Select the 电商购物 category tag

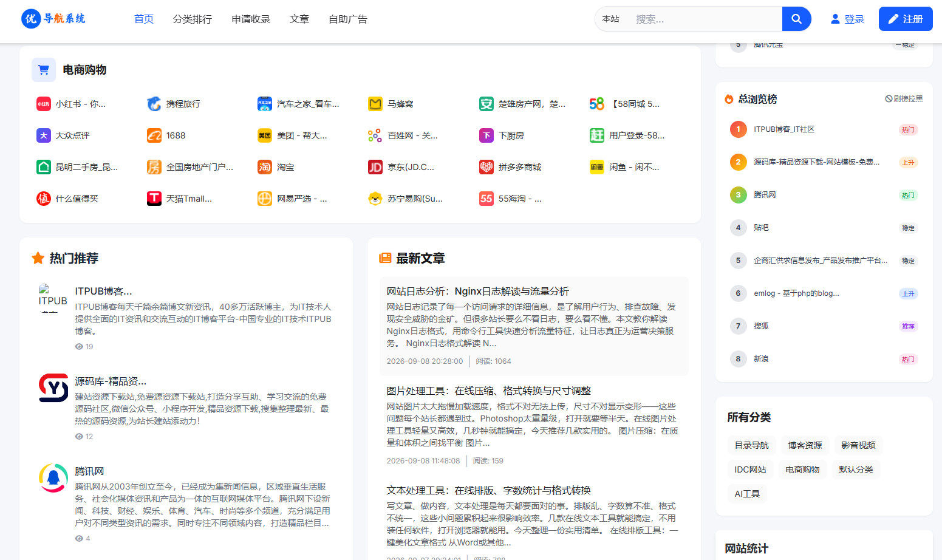click(x=802, y=470)
